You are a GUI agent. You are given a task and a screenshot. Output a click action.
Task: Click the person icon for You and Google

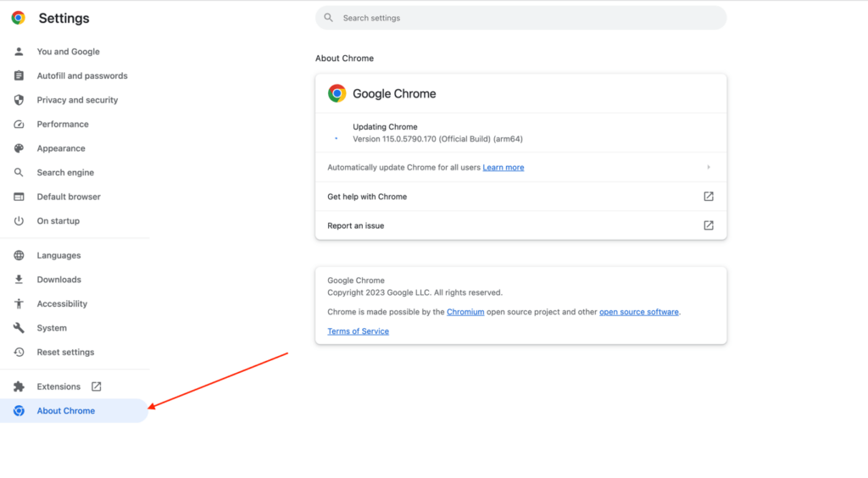(19, 52)
